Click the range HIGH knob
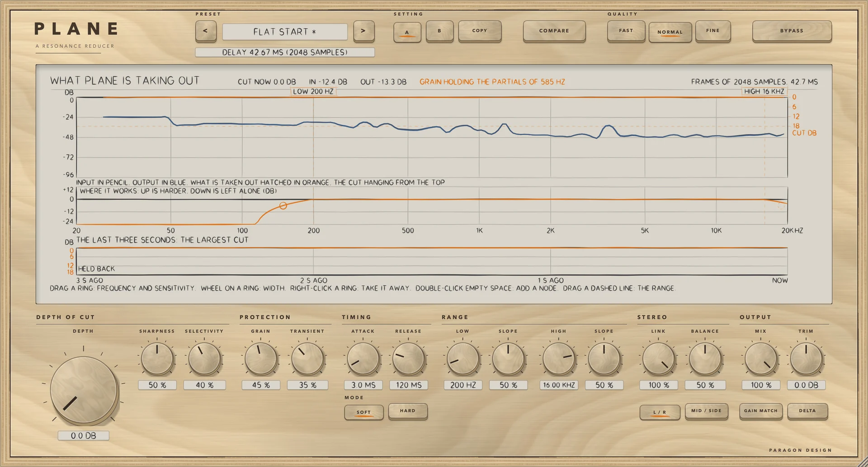The width and height of the screenshot is (868, 467). pos(559,359)
